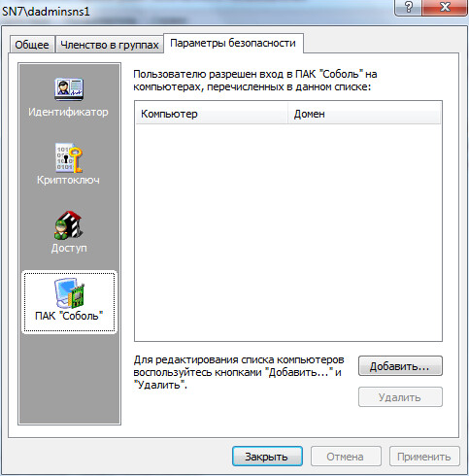Click the Закрыть button

tap(267, 457)
